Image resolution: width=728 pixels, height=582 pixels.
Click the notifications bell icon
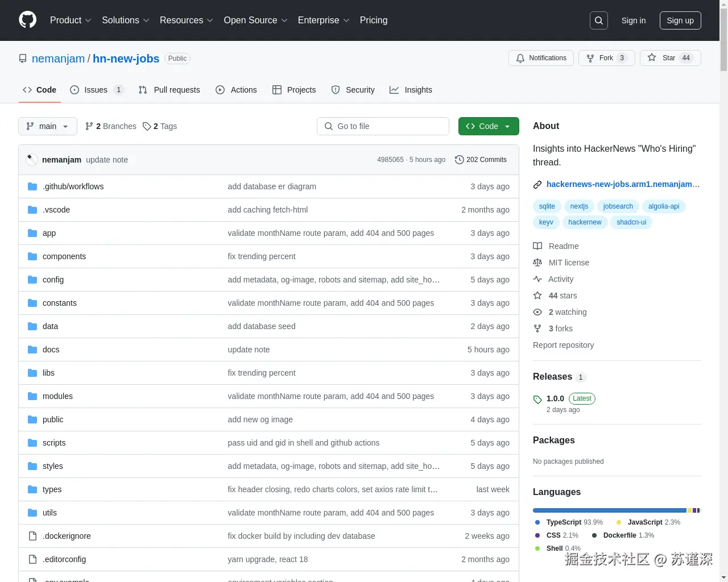520,57
